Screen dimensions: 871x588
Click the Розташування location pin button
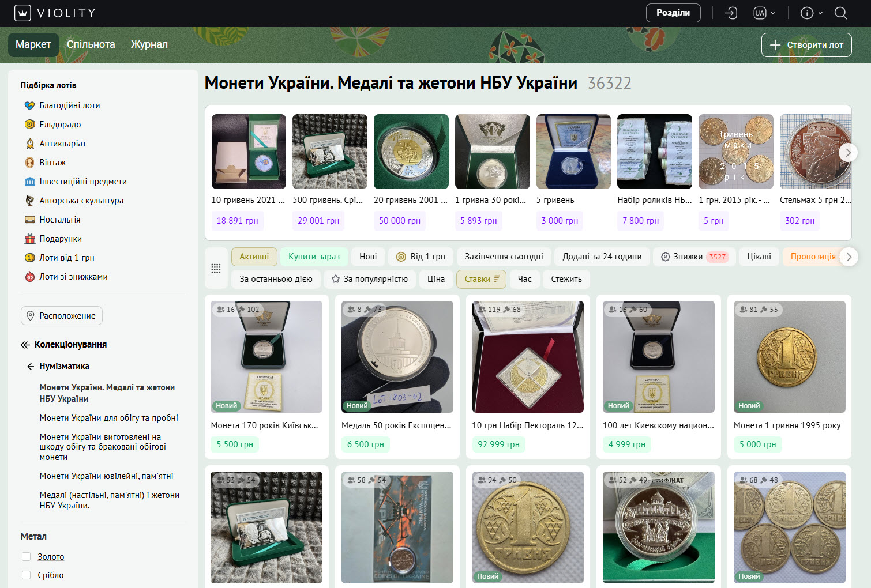coord(62,316)
